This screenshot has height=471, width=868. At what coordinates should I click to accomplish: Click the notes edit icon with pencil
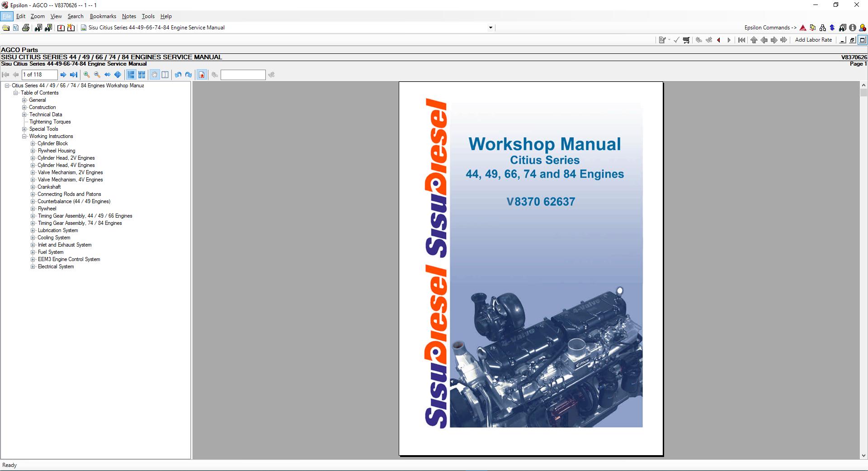[x=662, y=40]
